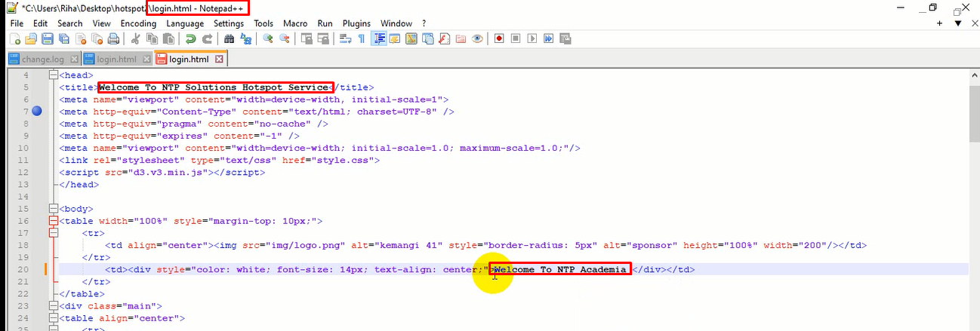Toggle file monitoring eye icon
The image size is (980, 331).
click(477, 38)
